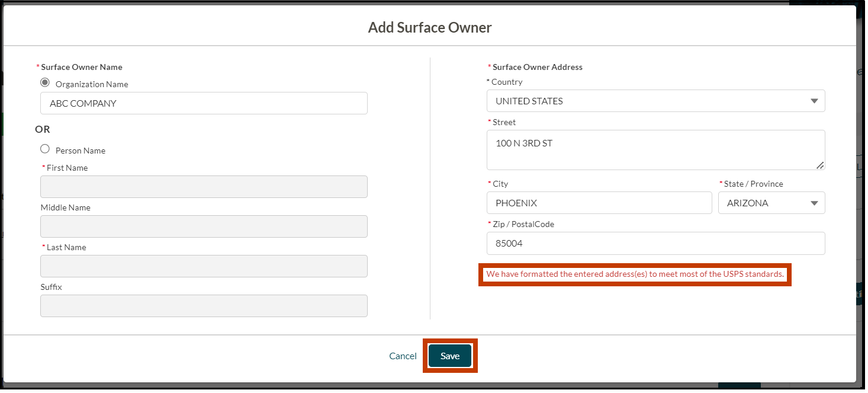The image size is (868, 393).
Task: Select the Person Name radio button
Action: click(45, 149)
